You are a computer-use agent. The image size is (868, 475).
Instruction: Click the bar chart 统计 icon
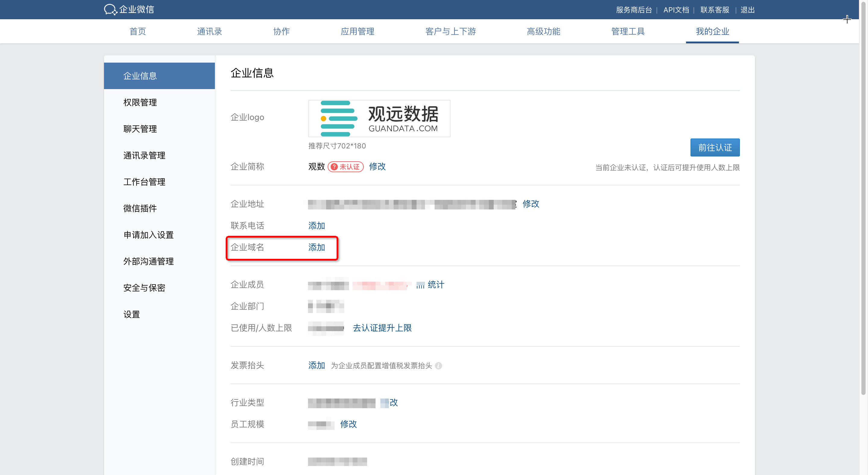tap(420, 285)
